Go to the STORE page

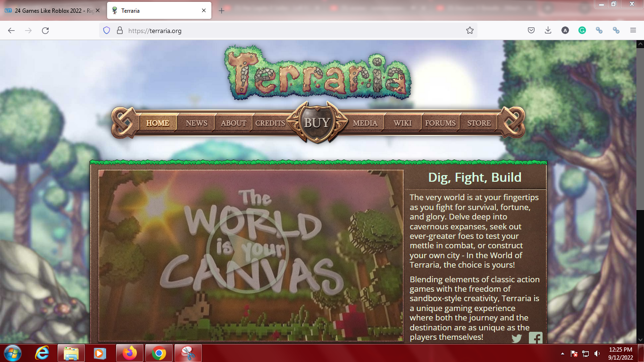(479, 123)
